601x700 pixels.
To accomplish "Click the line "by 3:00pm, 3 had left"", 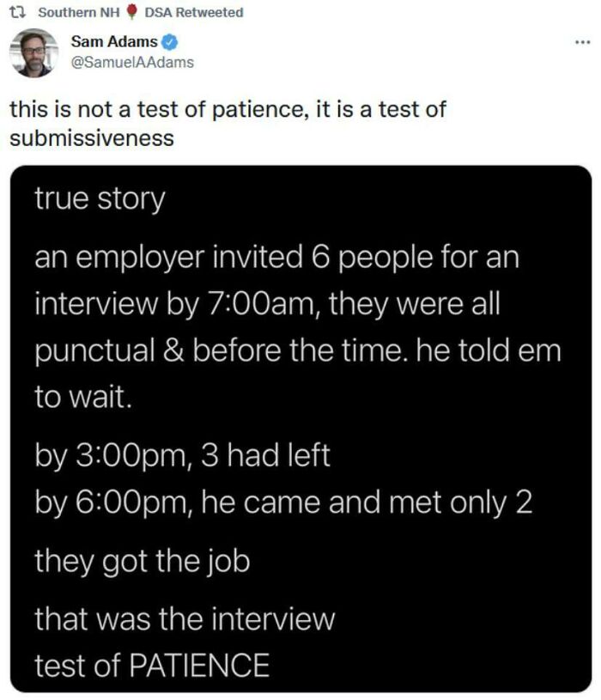I will [x=182, y=456].
